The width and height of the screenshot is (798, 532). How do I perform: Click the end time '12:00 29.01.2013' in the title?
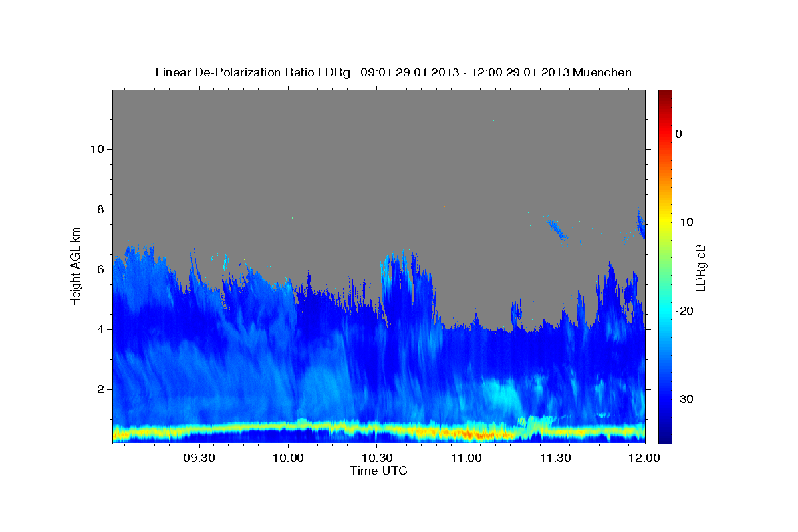pos(521,72)
